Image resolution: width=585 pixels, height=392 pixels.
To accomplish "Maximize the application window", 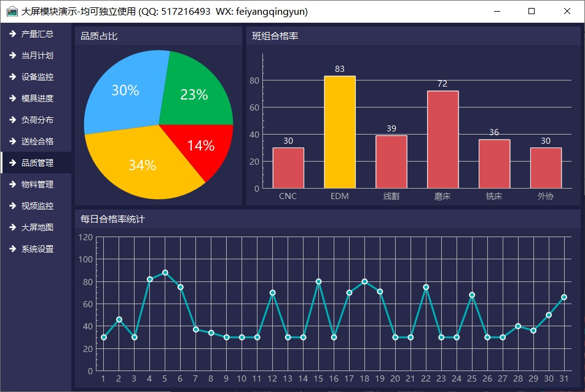I will (532, 11).
